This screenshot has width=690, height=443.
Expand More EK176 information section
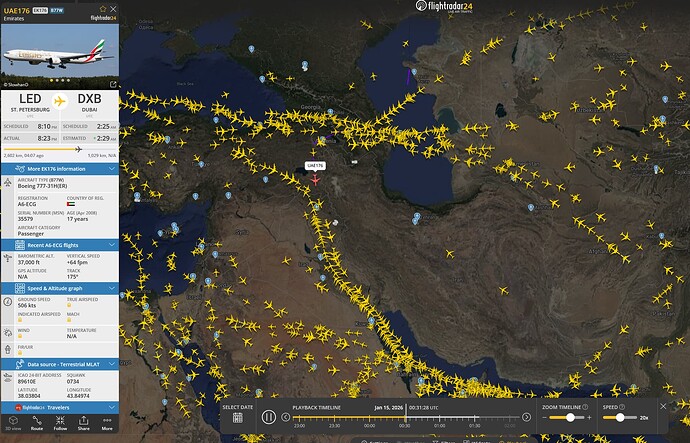59,168
